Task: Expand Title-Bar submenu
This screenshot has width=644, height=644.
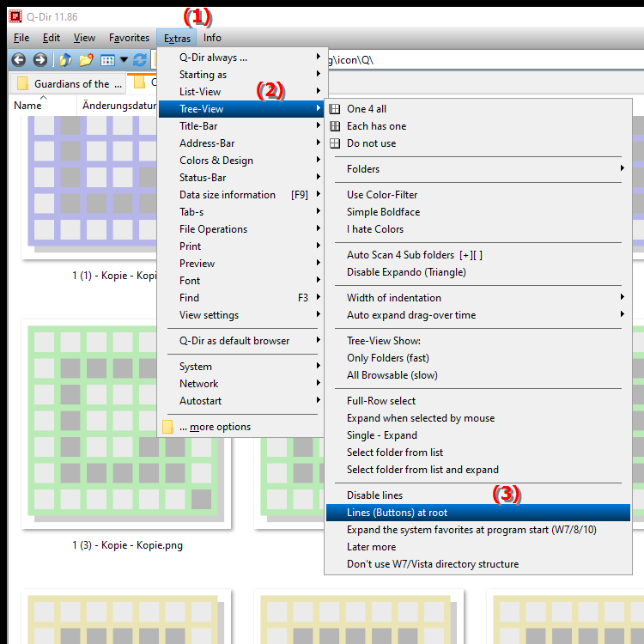Action: [x=241, y=126]
